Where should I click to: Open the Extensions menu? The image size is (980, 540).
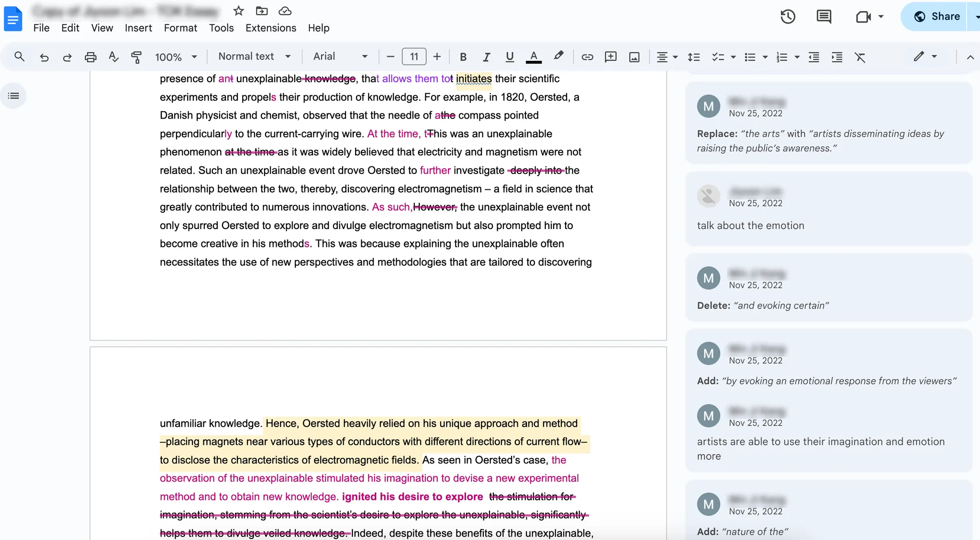(271, 28)
